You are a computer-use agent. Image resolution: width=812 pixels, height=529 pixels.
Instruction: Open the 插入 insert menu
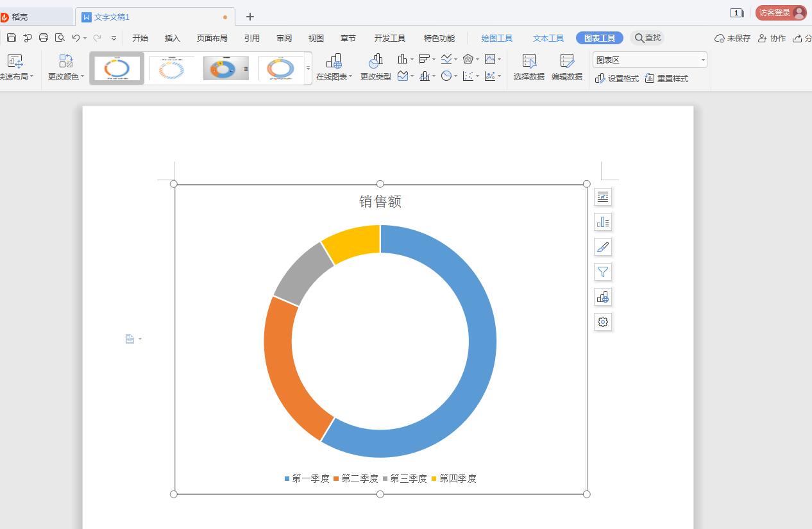(171, 38)
